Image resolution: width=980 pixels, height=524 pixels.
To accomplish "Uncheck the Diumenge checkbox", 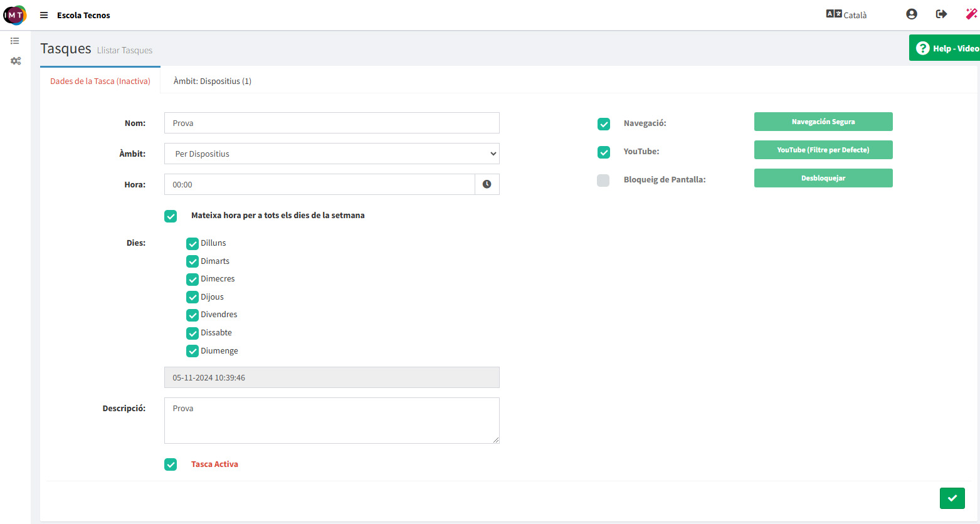I will click(192, 352).
